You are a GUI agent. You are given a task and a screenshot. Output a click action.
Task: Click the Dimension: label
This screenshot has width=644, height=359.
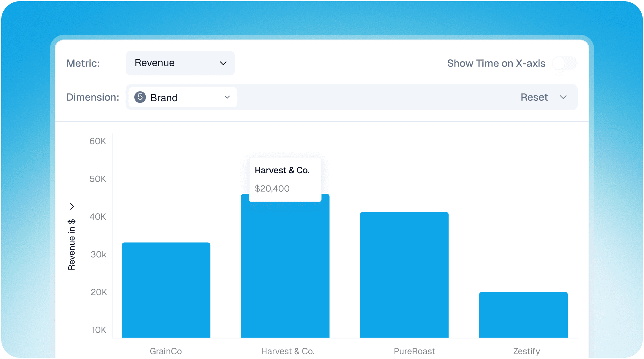pos(93,97)
